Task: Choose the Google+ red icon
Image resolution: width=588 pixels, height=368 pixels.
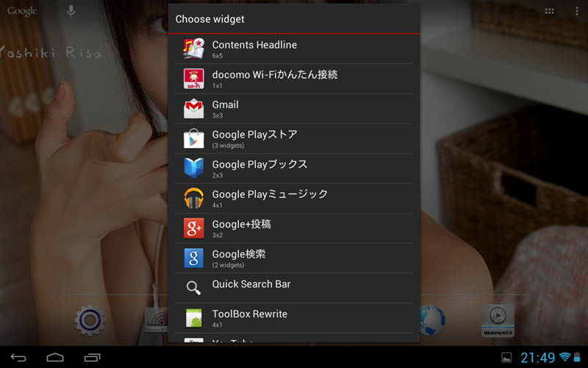Action: point(193,229)
